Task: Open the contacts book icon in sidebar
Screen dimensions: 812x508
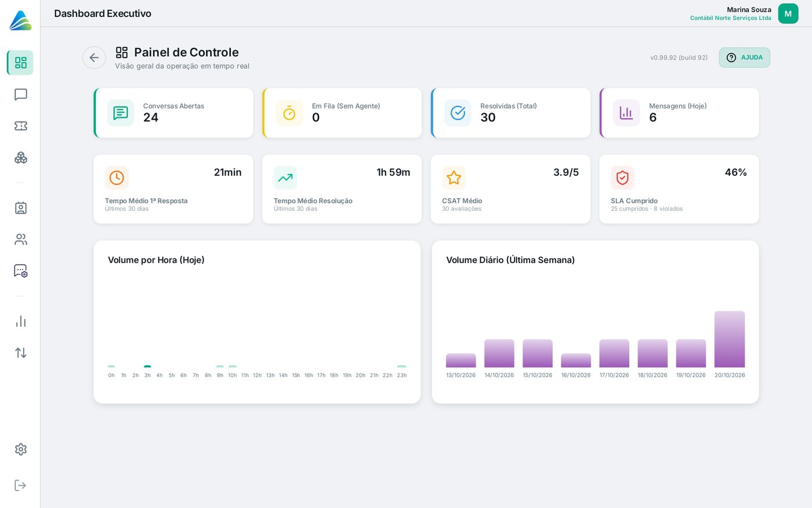Action: [20, 208]
